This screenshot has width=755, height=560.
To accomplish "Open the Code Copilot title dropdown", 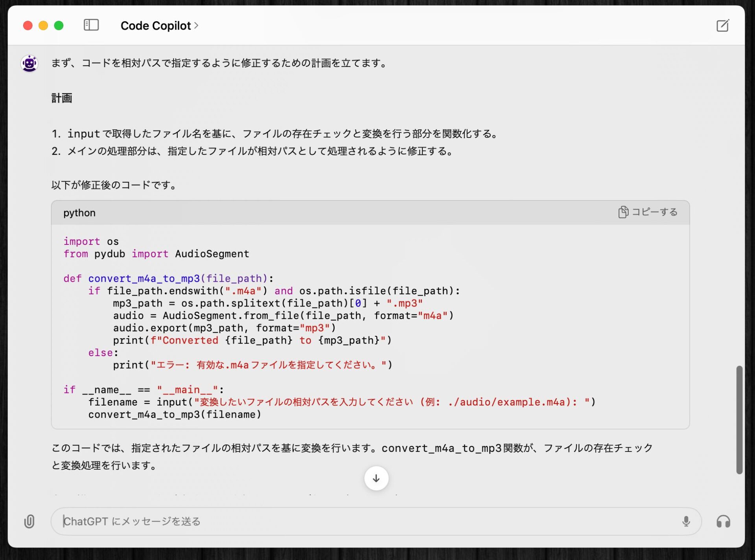I will point(159,26).
